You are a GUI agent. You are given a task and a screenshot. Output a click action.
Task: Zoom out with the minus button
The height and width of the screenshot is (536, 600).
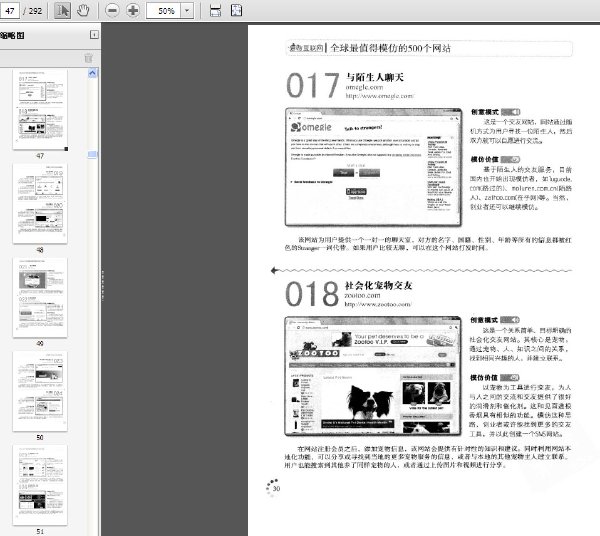pos(112,10)
